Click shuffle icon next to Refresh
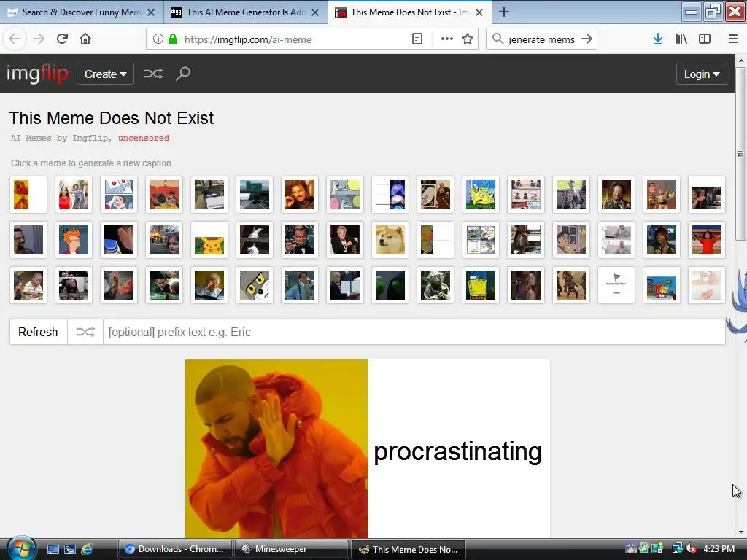 pyautogui.click(x=86, y=332)
